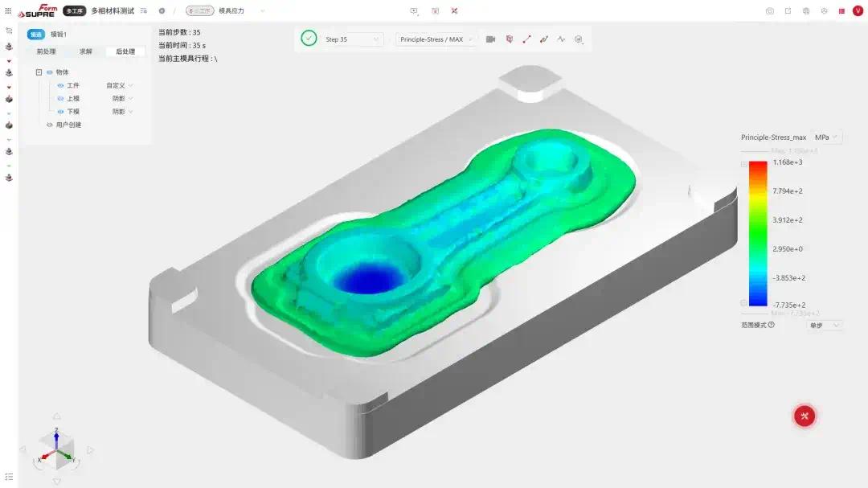Select the 下模 tree item

click(x=73, y=112)
